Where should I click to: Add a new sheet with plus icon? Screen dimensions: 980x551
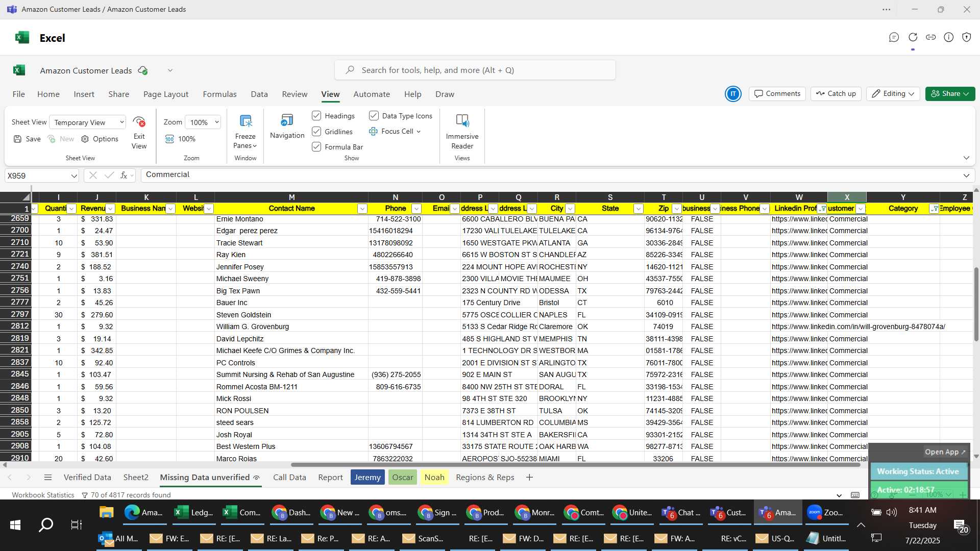pos(529,478)
